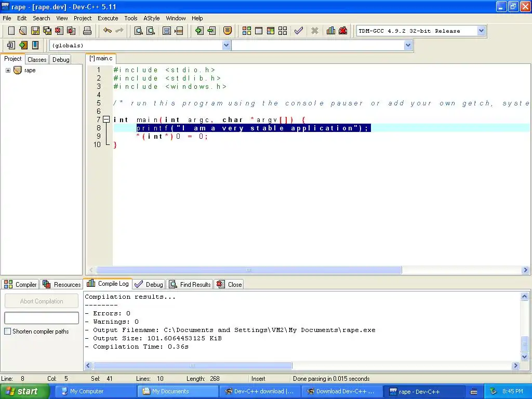Click the Remove from Project icon
The width and height of the screenshot is (532, 399).
click(x=211, y=31)
